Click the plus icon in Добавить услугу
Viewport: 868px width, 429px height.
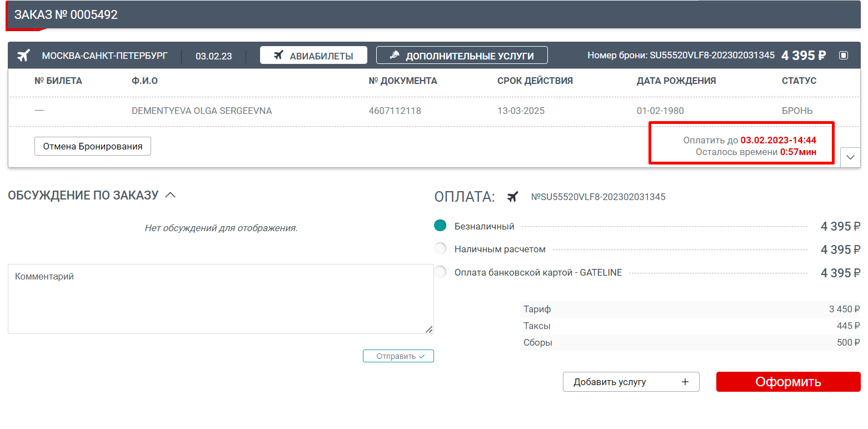[x=685, y=382]
